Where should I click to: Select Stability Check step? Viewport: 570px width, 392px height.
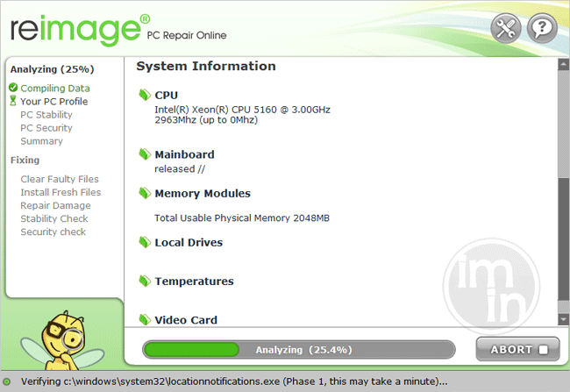(x=53, y=218)
